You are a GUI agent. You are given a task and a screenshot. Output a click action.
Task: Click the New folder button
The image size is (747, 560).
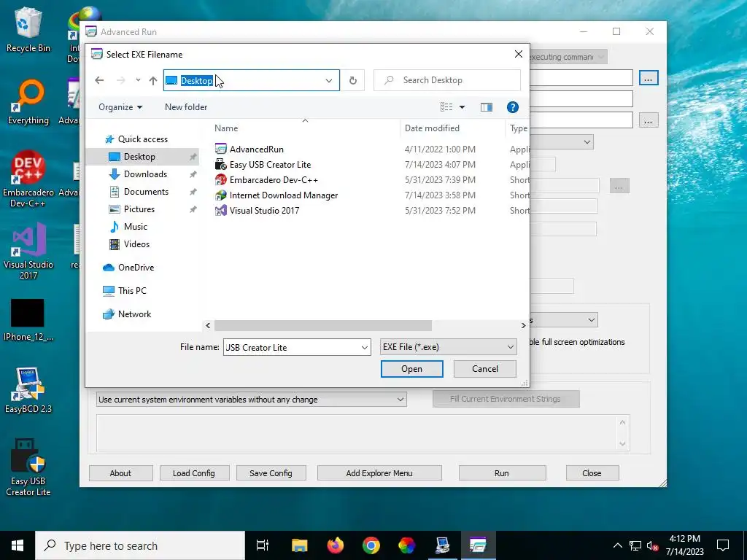186,107
